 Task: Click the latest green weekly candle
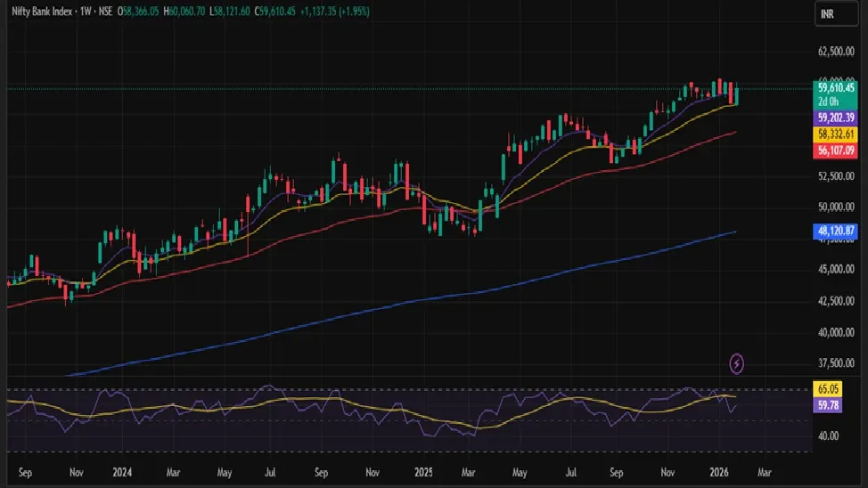[736, 95]
